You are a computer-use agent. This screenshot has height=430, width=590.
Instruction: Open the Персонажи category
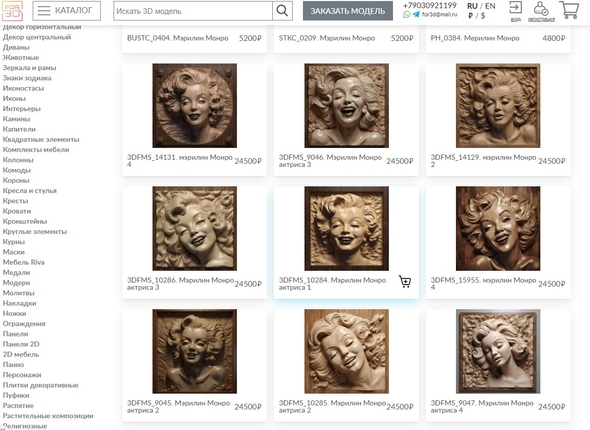coord(22,375)
